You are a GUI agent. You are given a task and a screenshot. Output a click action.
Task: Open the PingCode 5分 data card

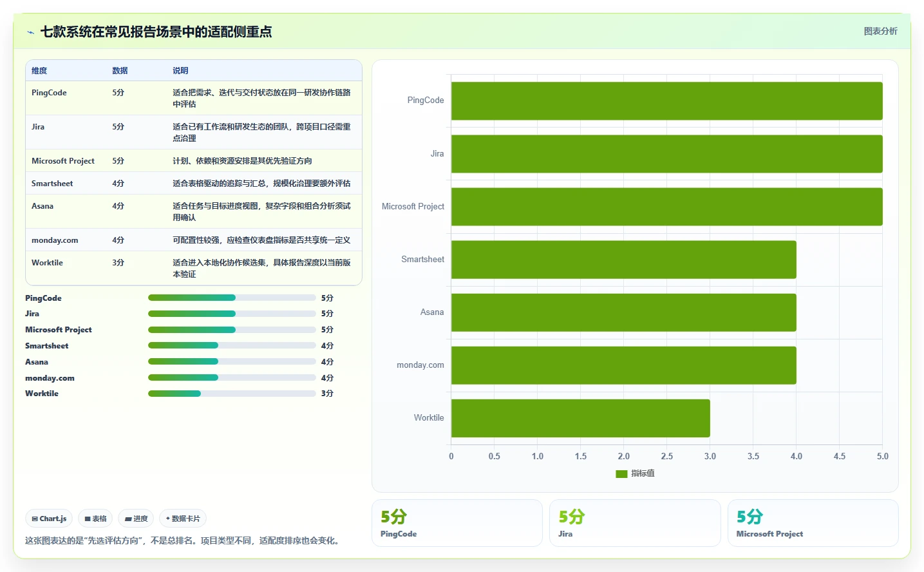click(457, 523)
